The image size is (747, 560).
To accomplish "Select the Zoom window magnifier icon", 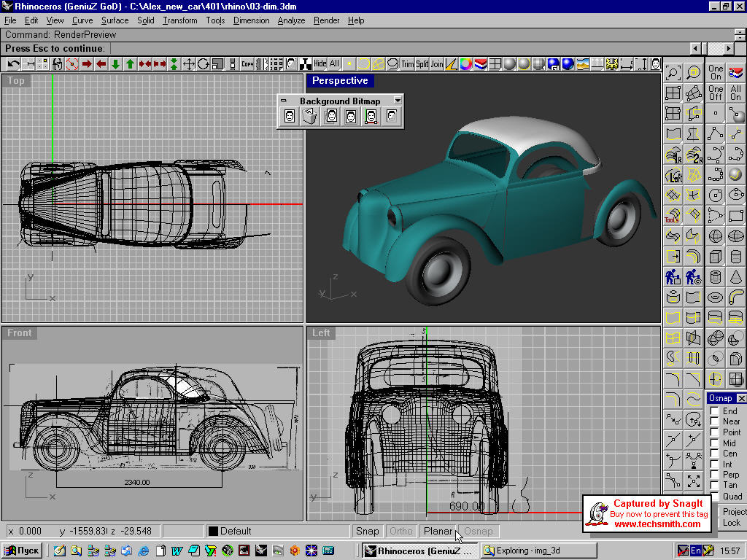I will point(673,73).
